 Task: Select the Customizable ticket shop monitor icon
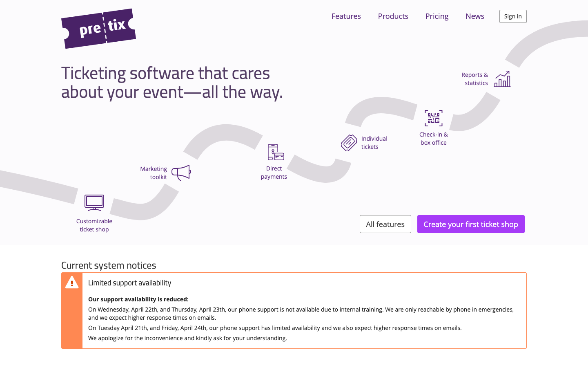(94, 202)
